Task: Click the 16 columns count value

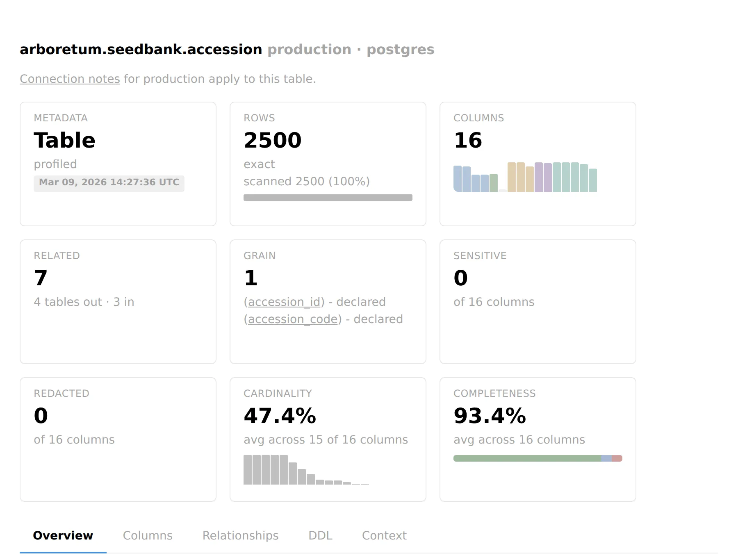Action: tap(468, 140)
